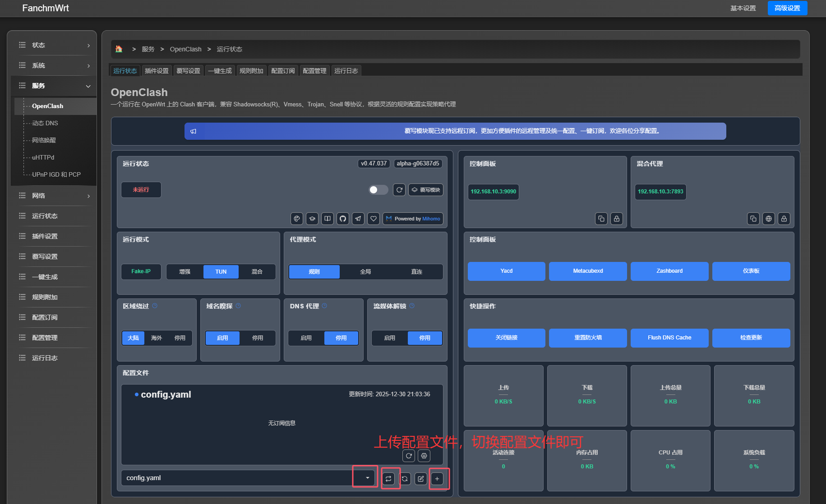Collapse the 服务 sidebar menu
The width and height of the screenshot is (826, 504).
(x=54, y=86)
